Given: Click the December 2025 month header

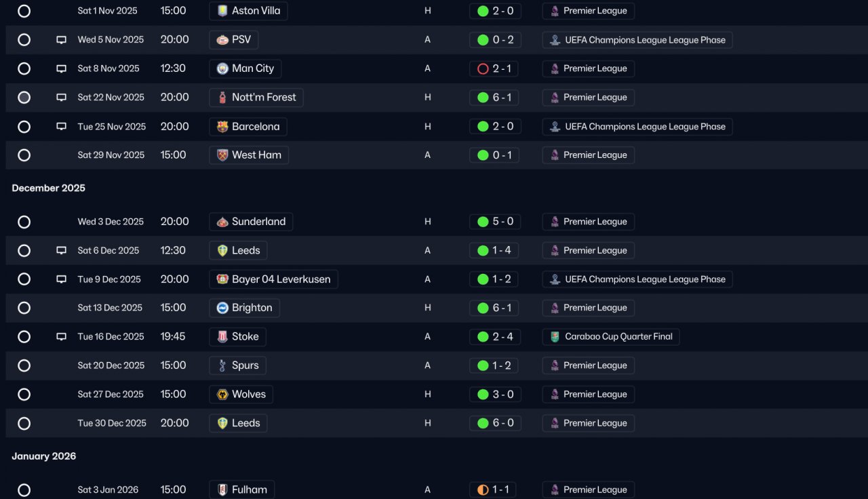Looking at the screenshot, I should pos(49,188).
